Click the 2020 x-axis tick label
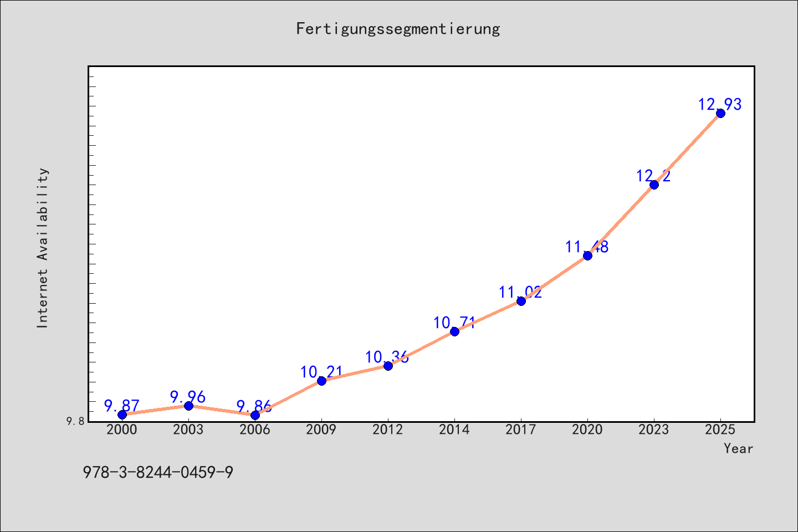The image size is (798, 532). pos(587,429)
